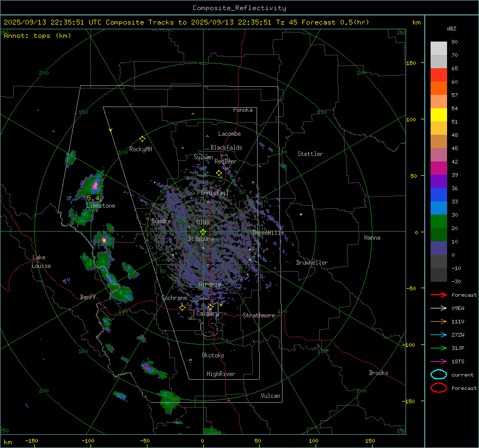Screen dimensions: 479x448
Task: Click the 5.4 storm top annotation
Action: (x=93, y=198)
